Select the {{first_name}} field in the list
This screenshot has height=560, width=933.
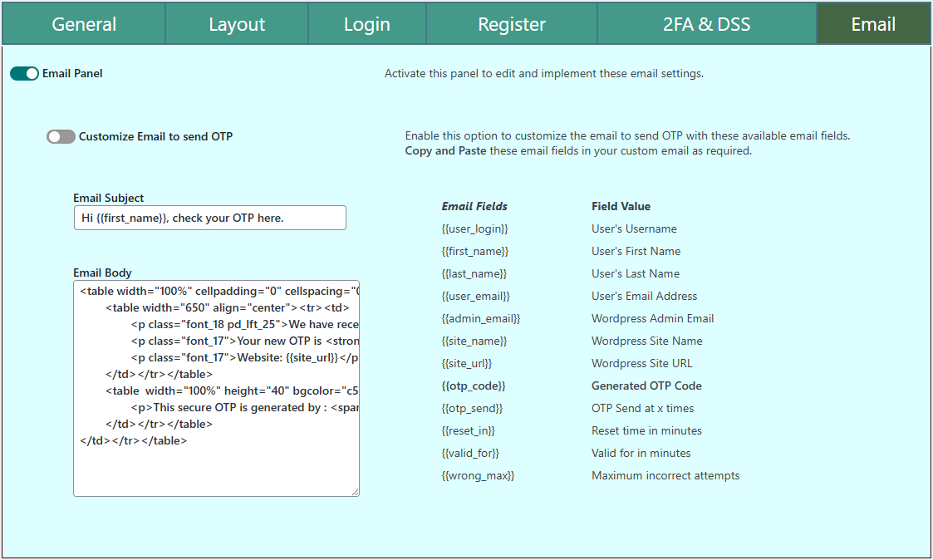click(474, 251)
